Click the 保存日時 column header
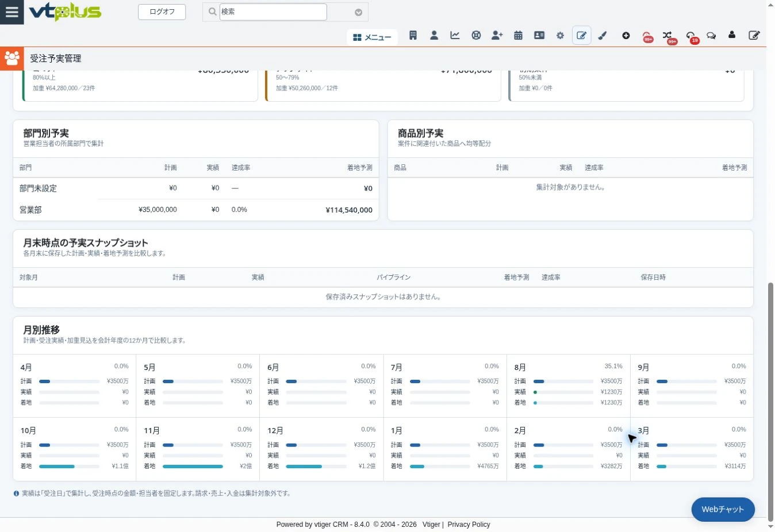 point(653,277)
